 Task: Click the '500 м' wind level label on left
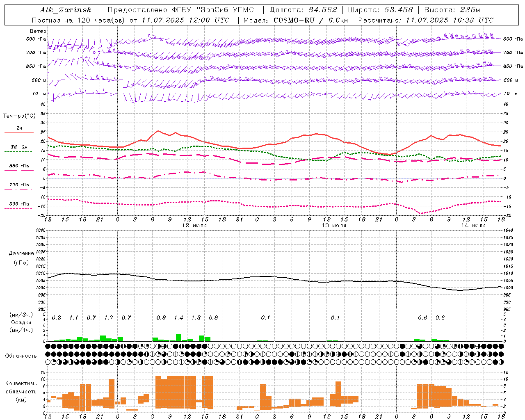click(x=39, y=80)
